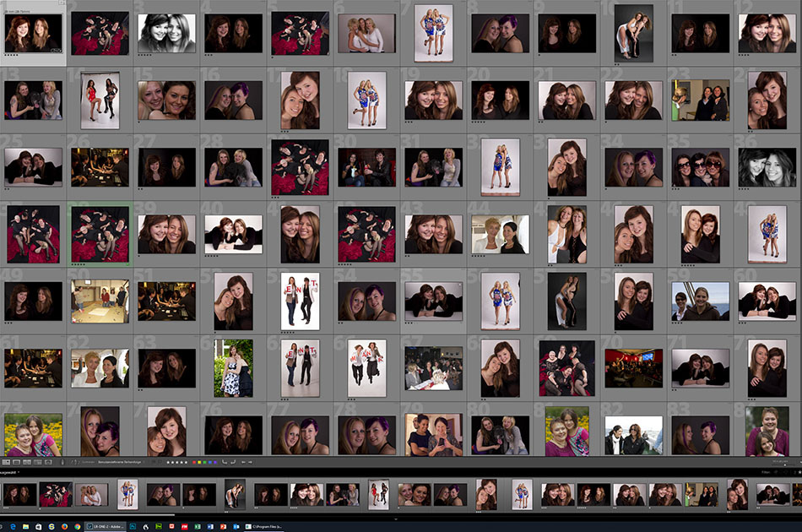Expand filmstrip source dropdown arrow
This screenshot has width=802, height=532.
coord(19,472)
